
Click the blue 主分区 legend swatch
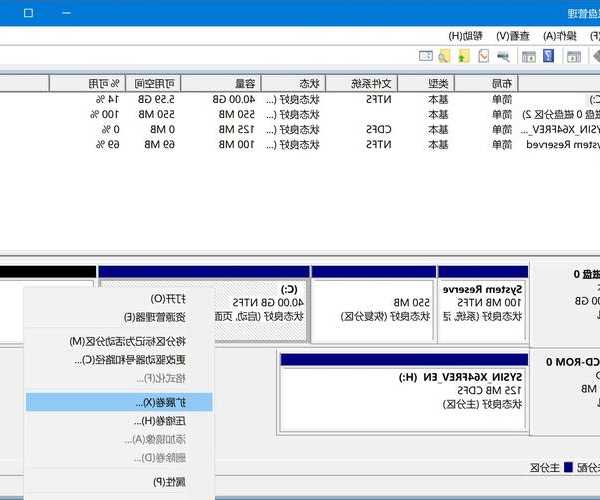pos(569,467)
